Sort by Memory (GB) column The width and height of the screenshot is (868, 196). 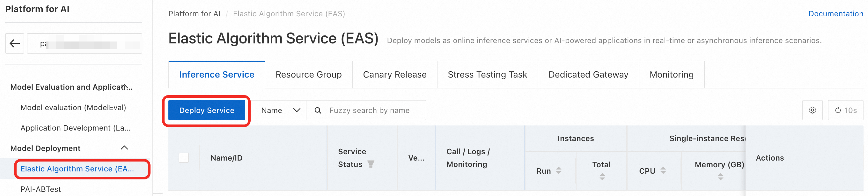(x=720, y=177)
